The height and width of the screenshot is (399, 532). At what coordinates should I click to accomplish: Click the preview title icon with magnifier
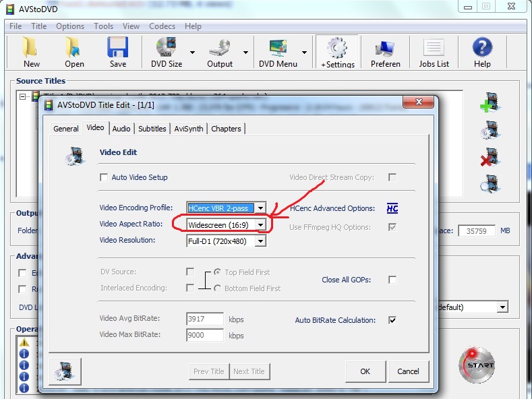coord(490,184)
